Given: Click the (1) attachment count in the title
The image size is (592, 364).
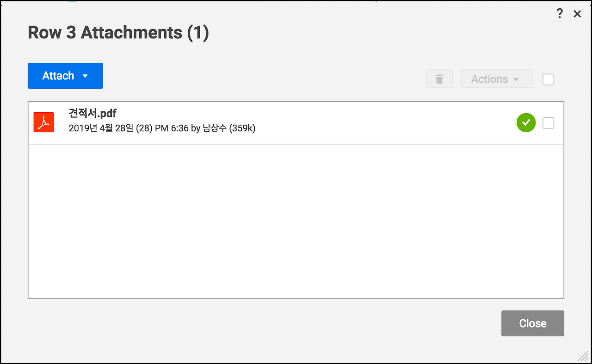Looking at the screenshot, I should (x=198, y=32).
